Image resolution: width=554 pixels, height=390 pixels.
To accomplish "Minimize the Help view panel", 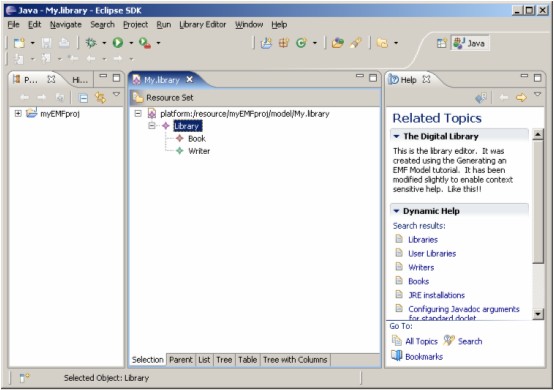I will 524,76.
